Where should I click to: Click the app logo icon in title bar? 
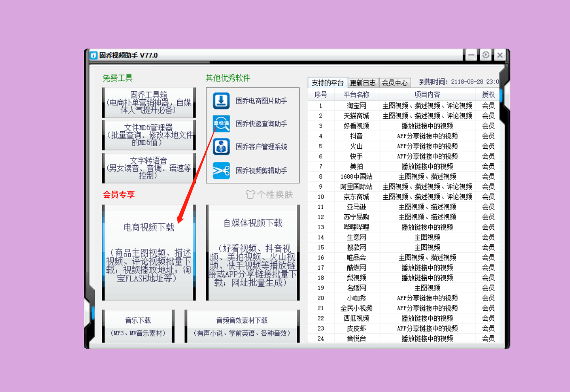(x=93, y=55)
